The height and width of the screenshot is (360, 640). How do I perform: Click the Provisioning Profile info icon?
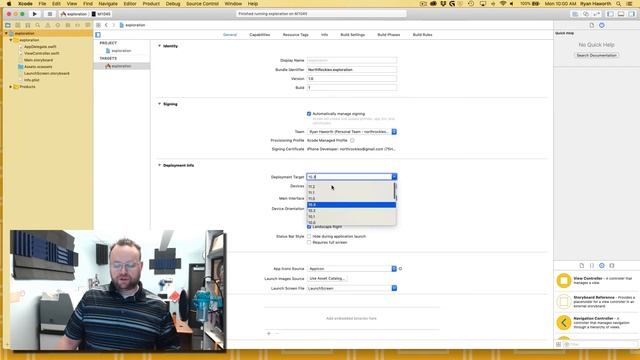pyautogui.click(x=352, y=140)
